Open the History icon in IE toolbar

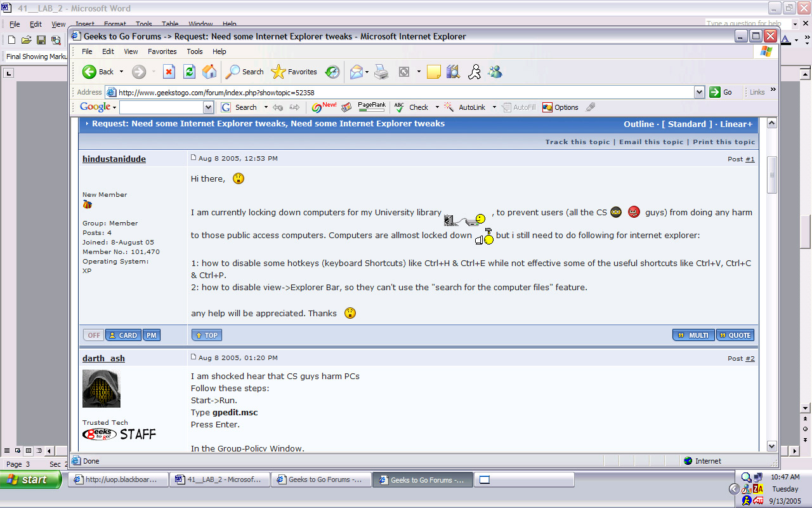[332, 72]
